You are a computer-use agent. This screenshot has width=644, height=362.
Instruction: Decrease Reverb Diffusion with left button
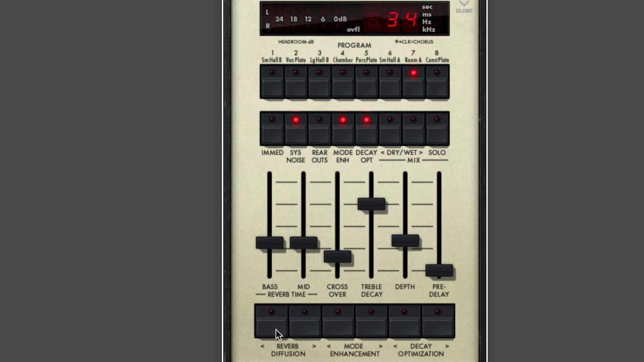(x=272, y=321)
